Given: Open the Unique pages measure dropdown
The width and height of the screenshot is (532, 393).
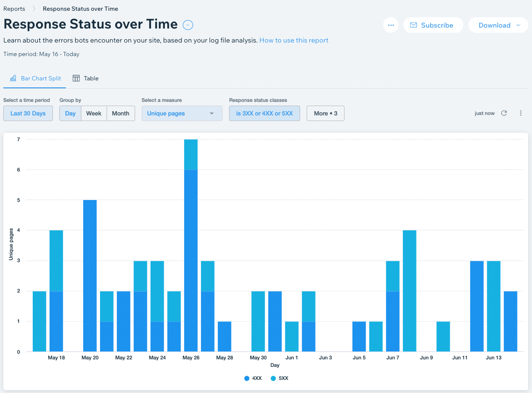Looking at the screenshot, I should pos(182,113).
